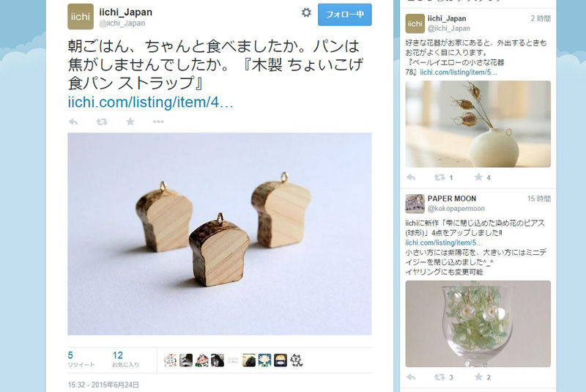
Task: Open the gear settings menu on the tweet
Action: point(306,12)
